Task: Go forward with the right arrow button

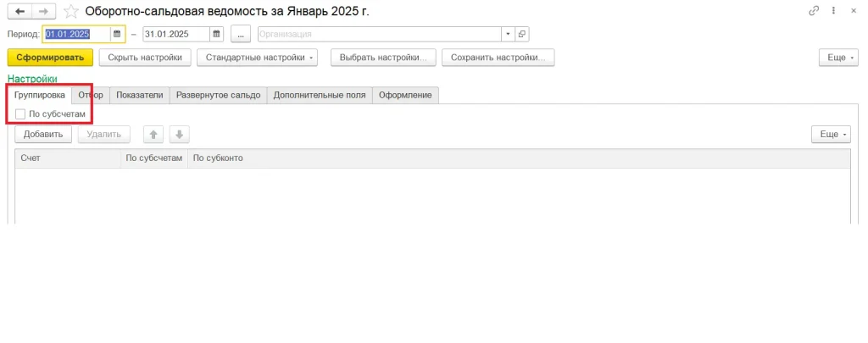Action: coord(44,11)
